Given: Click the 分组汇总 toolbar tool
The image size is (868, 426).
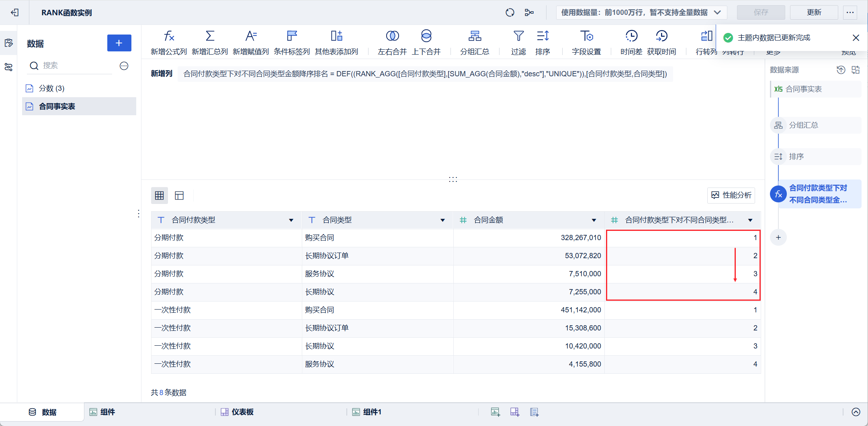Looking at the screenshot, I should tap(475, 42).
